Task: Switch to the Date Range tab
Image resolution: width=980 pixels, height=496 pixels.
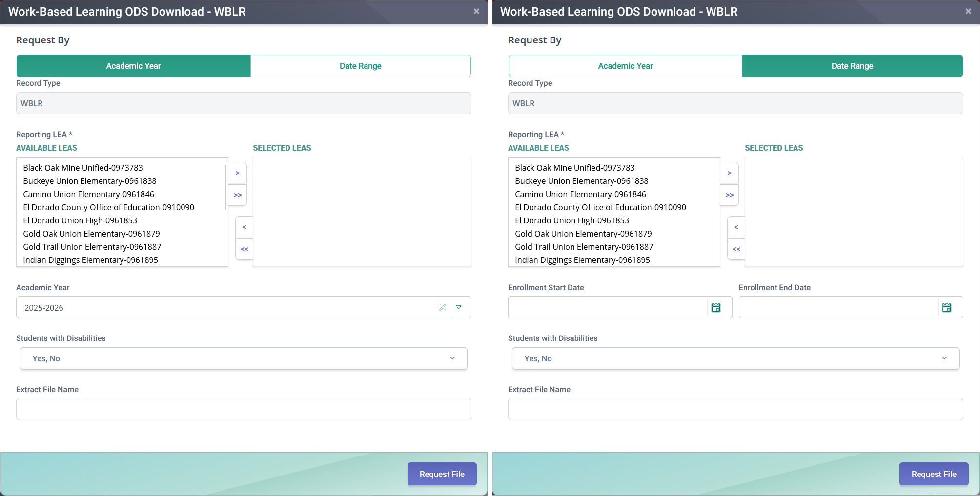Action: pyautogui.click(x=361, y=65)
